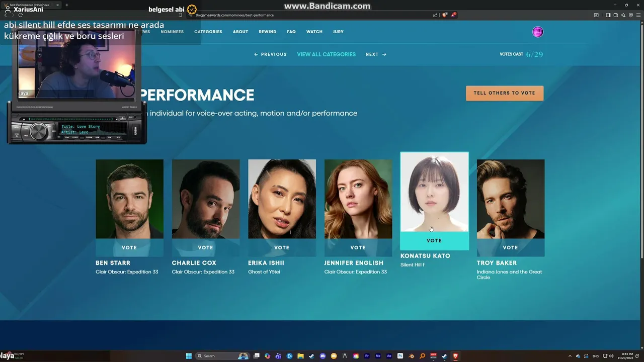Click Troy Baker's portrait photo

[511, 199]
